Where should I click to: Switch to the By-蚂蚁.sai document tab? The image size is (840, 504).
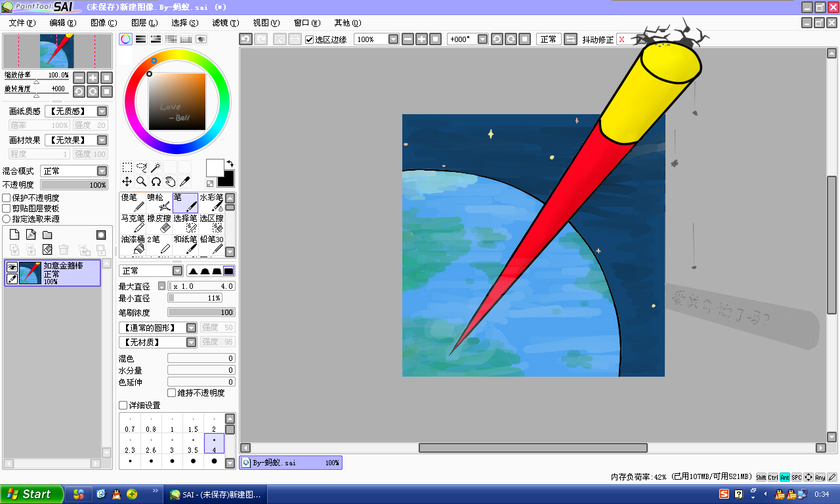pyautogui.click(x=291, y=463)
